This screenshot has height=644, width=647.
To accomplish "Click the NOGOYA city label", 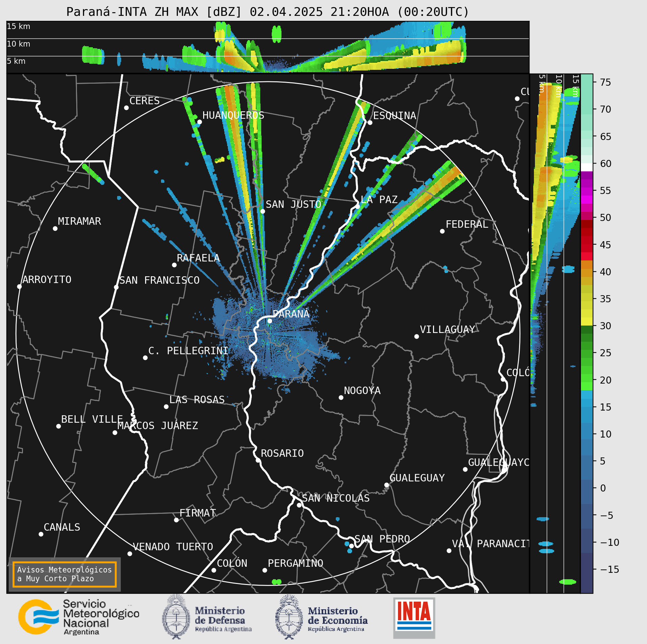I will point(362,391).
